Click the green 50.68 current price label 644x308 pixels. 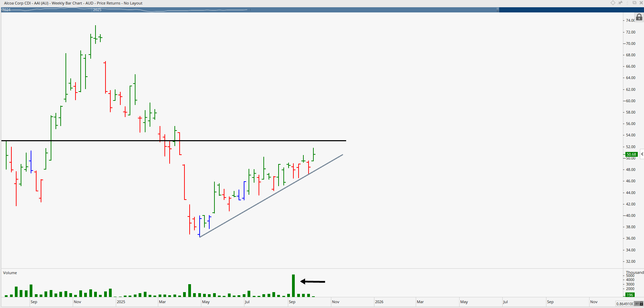pyautogui.click(x=631, y=154)
